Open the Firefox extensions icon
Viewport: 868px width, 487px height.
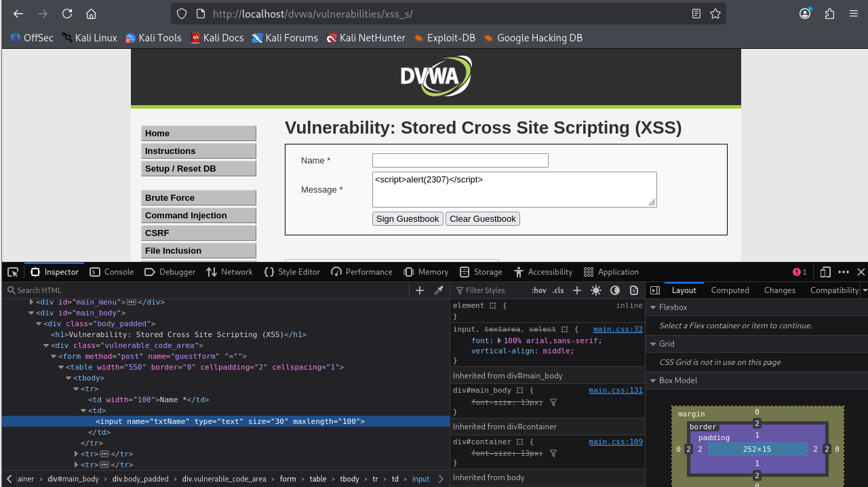point(829,14)
